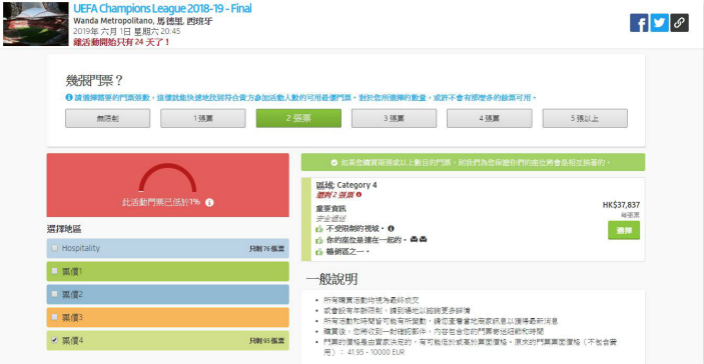The width and height of the screenshot is (704, 364).
Task: Click the 一般說明 heading
Action: 332,279
